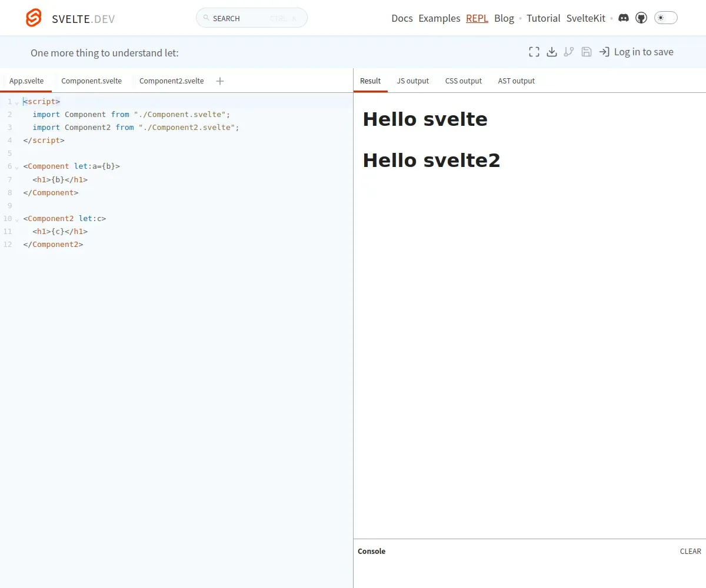Select the CSS output tab
This screenshot has width=706, height=588.
(464, 81)
